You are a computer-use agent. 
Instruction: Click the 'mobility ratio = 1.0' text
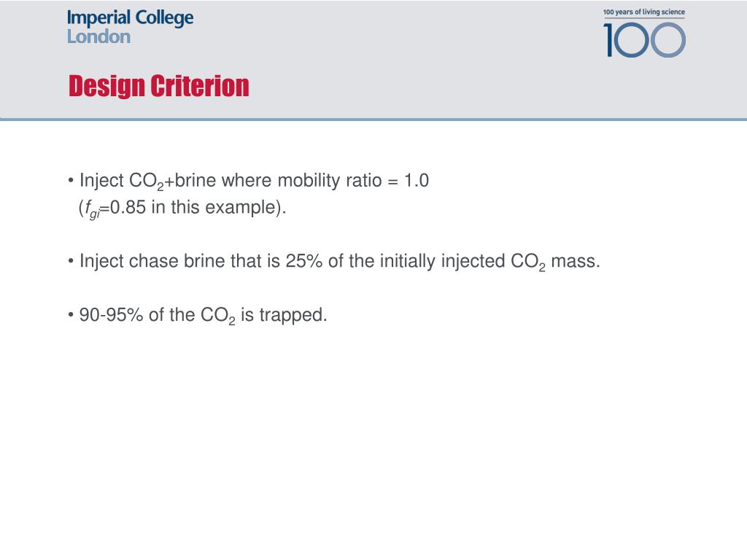pos(353,181)
